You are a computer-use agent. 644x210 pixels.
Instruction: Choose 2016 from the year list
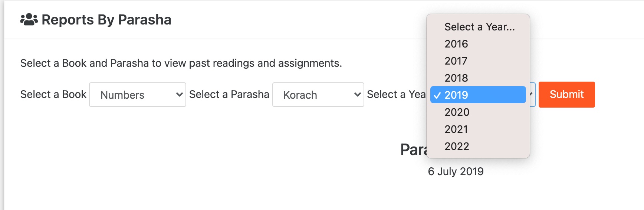(478, 44)
